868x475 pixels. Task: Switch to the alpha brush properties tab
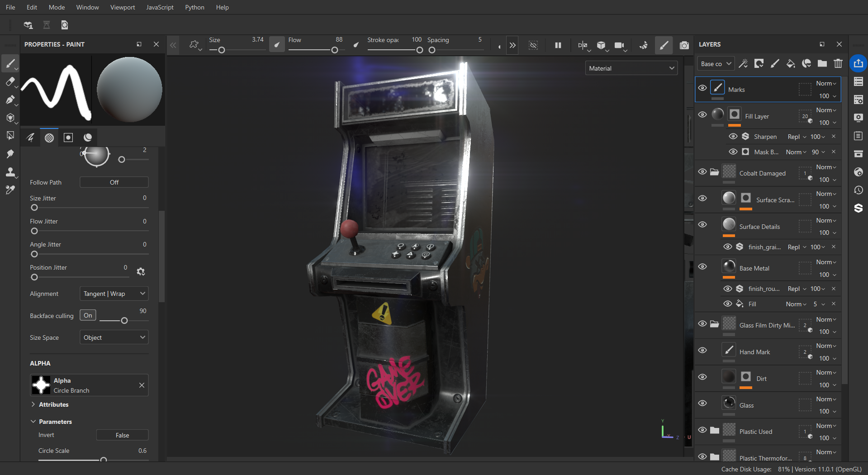point(49,138)
